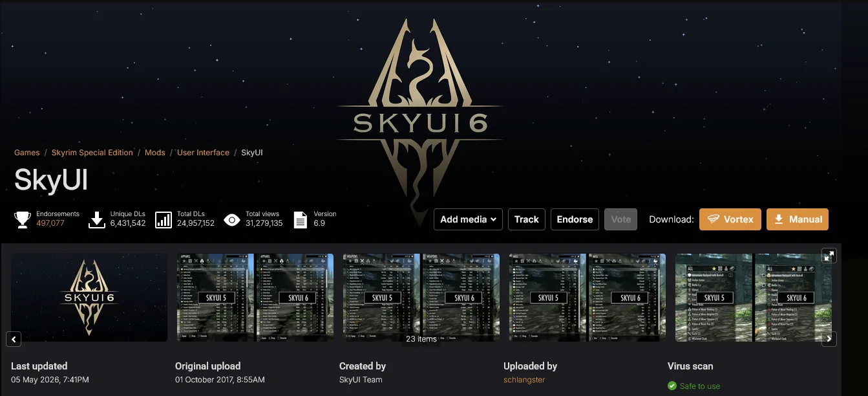Click the Endorse button
The image size is (868, 396).
575,219
